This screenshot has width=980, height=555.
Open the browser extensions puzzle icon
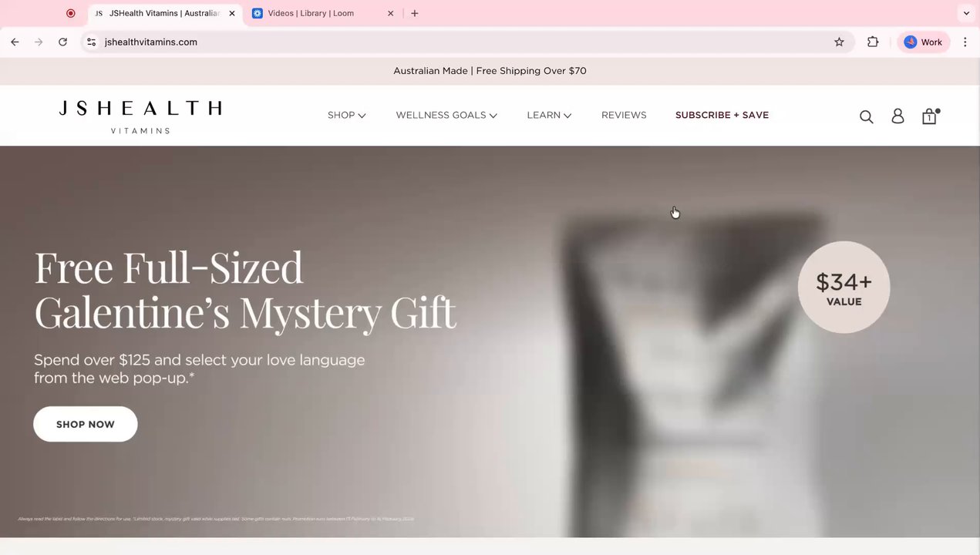[x=873, y=42]
